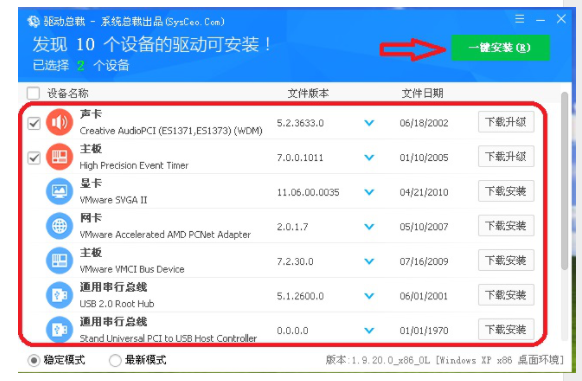The width and height of the screenshot is (582, 381).
Task: Click the VMware VMCI Bus Device icon
Action: (x=59, y=260)
